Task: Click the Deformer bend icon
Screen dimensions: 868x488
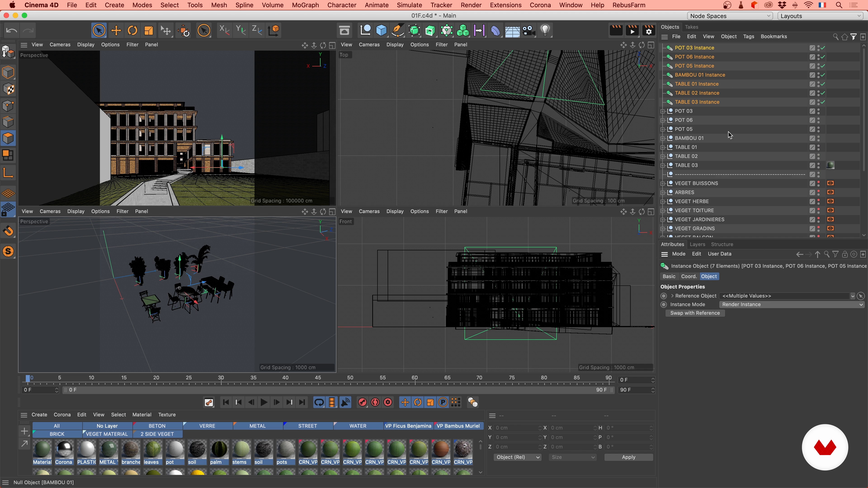Action: click(496, 31)
